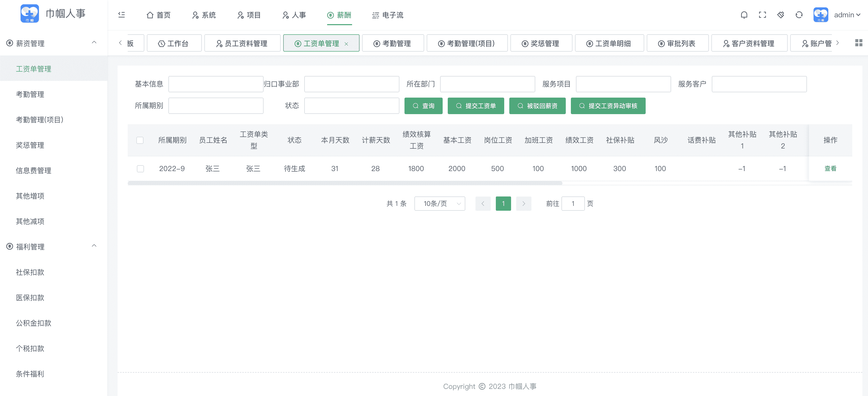Open 条件福利 in the sidebar
868x396 pixels.
(x=54, y=374)
